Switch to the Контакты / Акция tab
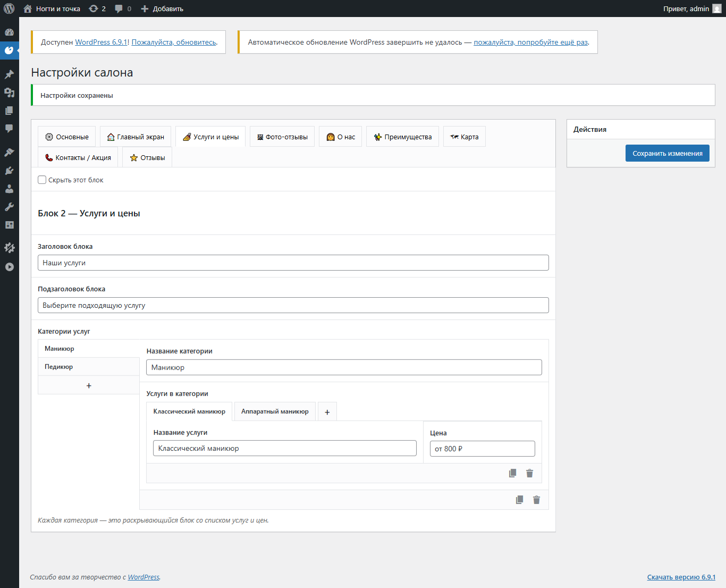This screenshot has height=588, width=726. [x=78, y=157]
